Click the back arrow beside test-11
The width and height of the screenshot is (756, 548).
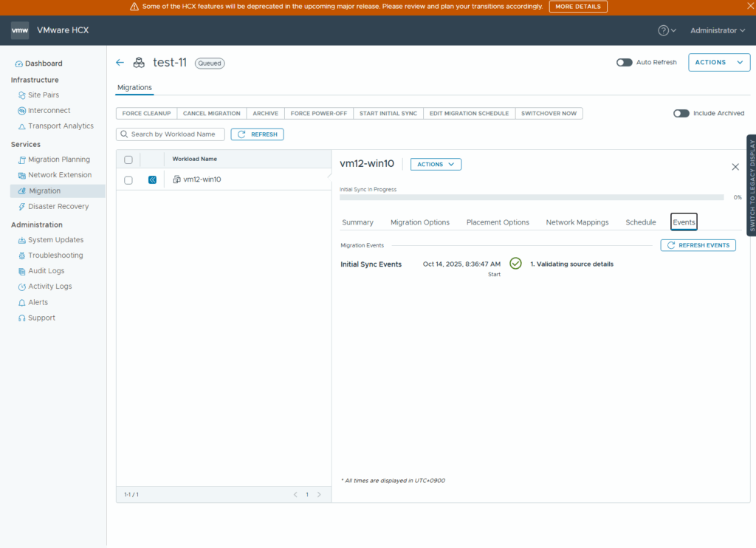pos(120,63)
